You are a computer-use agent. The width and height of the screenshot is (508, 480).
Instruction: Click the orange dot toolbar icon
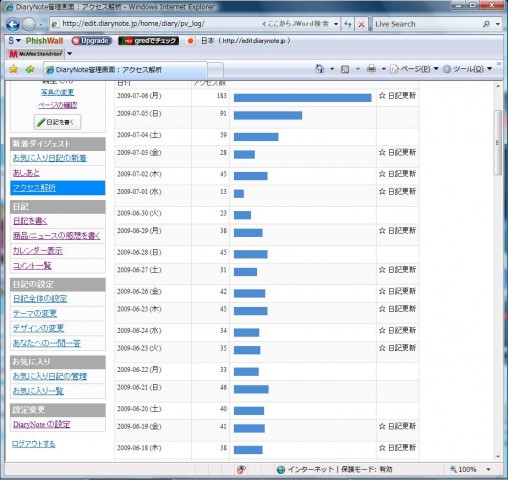click(x=190, y=41)
